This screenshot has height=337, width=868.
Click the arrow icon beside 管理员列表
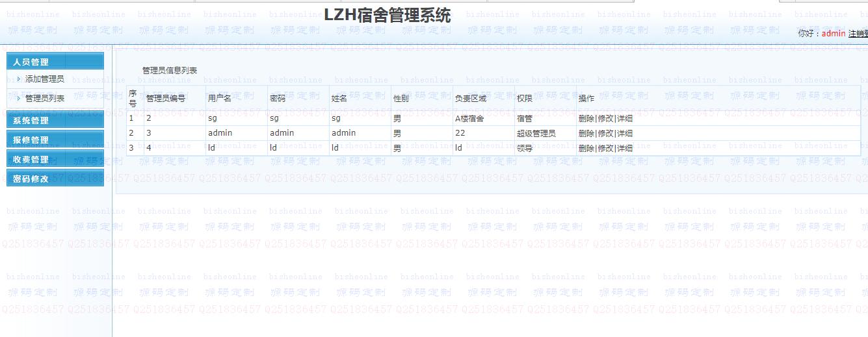19,99
